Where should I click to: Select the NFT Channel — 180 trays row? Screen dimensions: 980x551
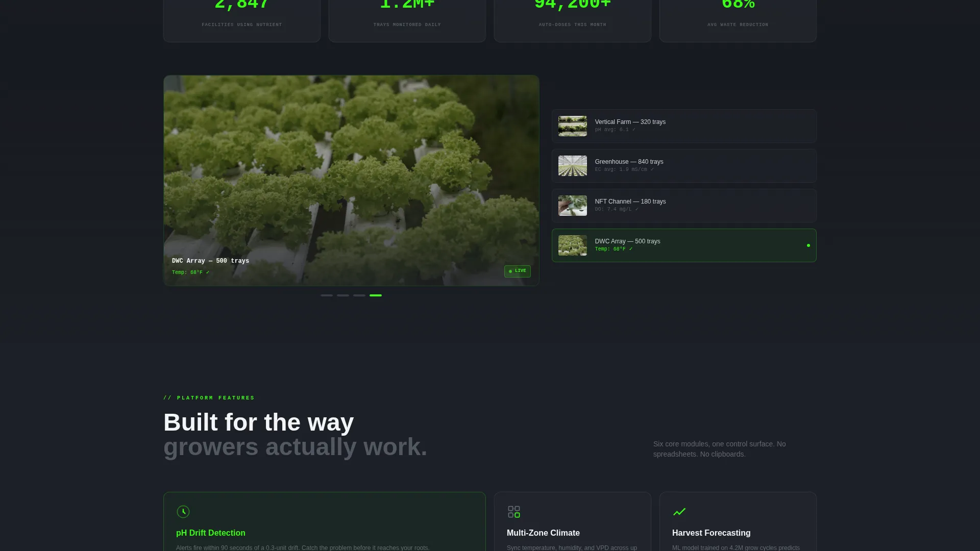684,206
